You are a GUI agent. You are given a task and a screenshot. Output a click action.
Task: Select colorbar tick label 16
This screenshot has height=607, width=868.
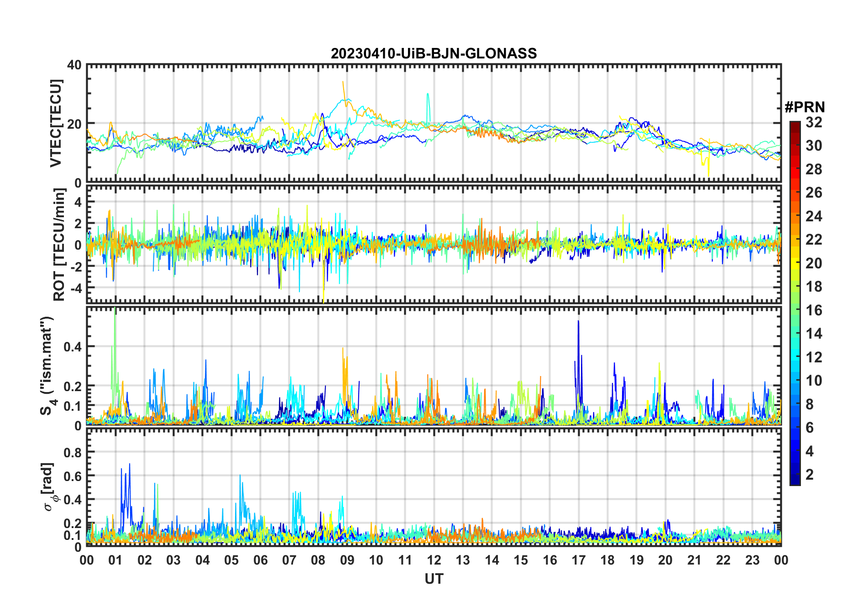coord(814,310)
